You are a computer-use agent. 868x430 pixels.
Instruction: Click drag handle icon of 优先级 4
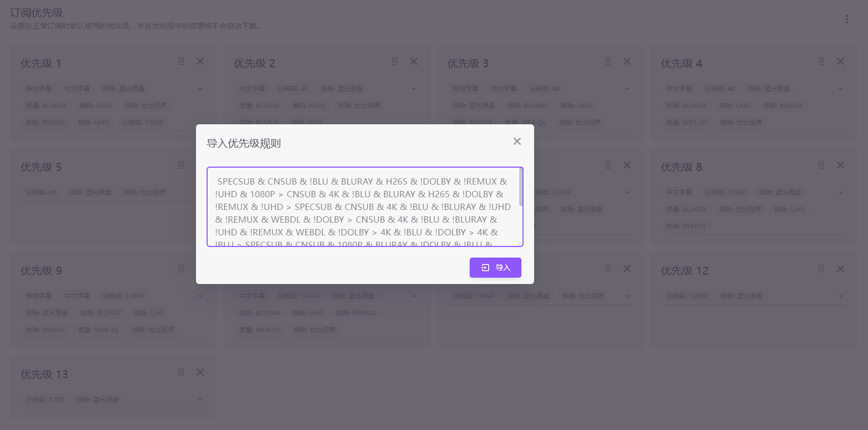pyautogui.click(x=822, y=62)
